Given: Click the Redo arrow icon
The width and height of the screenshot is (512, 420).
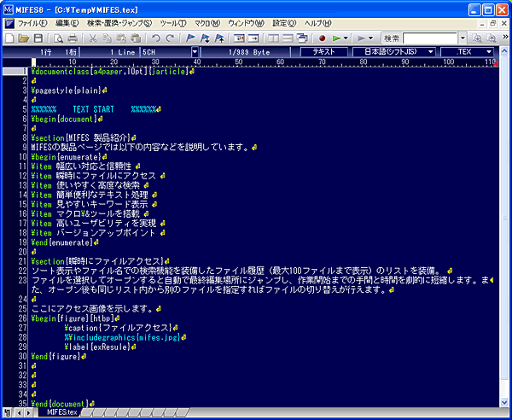Looking at the screenshot, I should click(171, 38).
